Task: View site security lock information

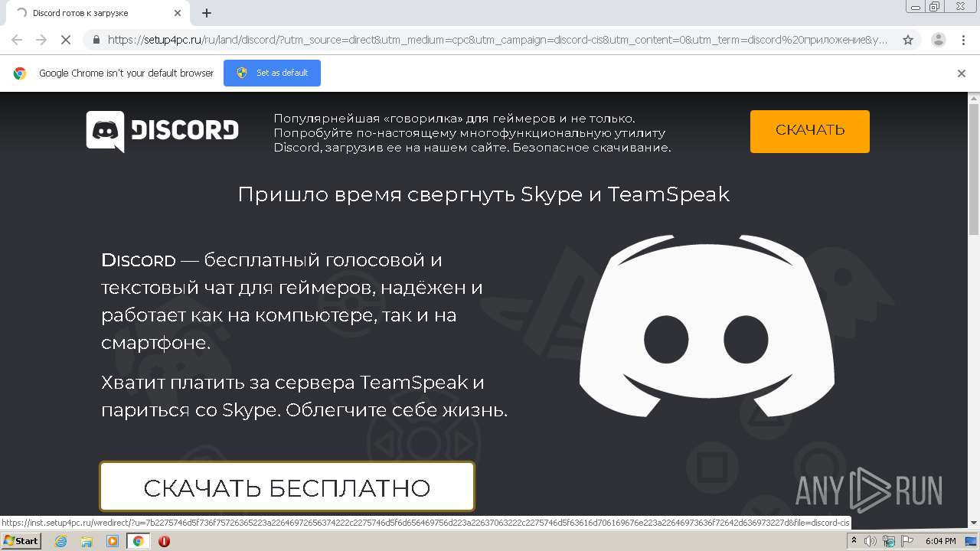Action: pyautogui.click(x=96, y=40)
